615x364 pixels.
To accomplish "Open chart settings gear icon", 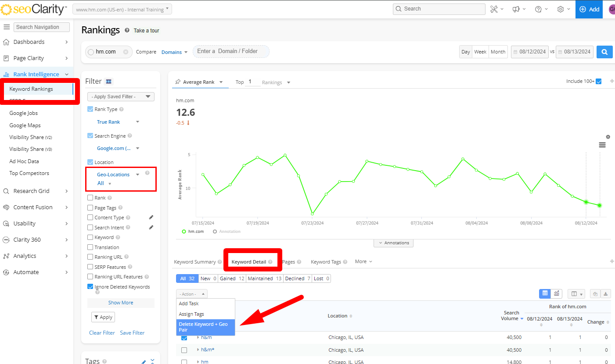I will [x=608, y=137].
